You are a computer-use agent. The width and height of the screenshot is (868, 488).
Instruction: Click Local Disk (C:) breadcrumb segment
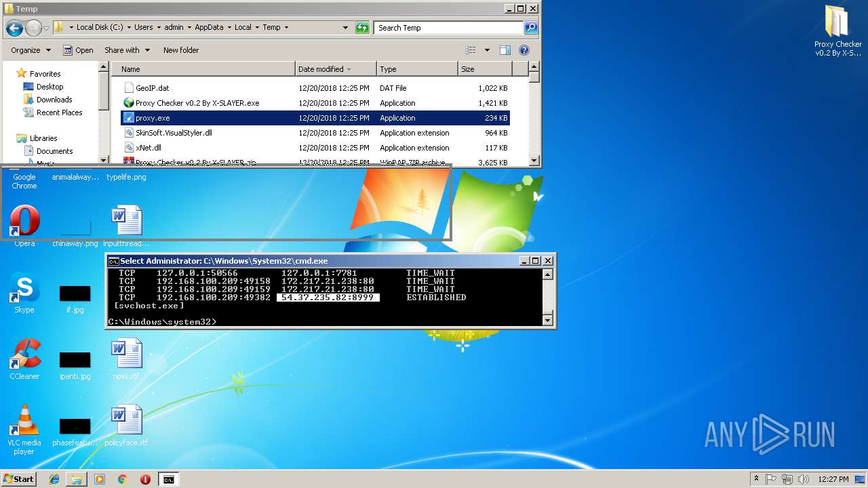coord(100,28)
